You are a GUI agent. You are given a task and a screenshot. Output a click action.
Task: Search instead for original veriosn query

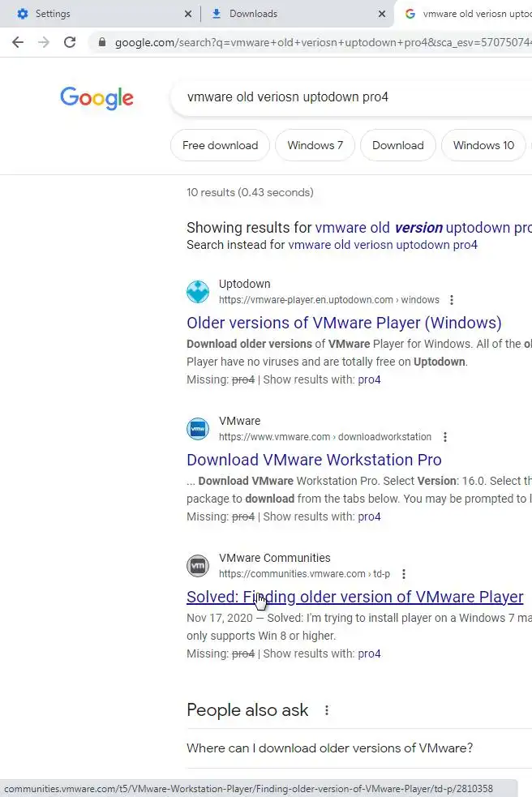coord(383,245)
